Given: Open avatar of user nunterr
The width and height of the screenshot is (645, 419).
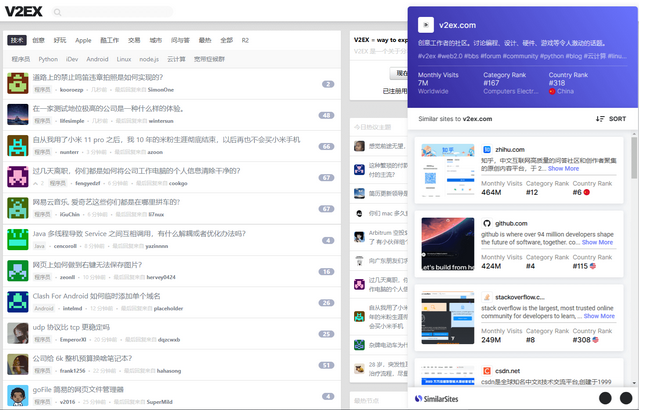Looking at the screenshot, I should 18,145.
